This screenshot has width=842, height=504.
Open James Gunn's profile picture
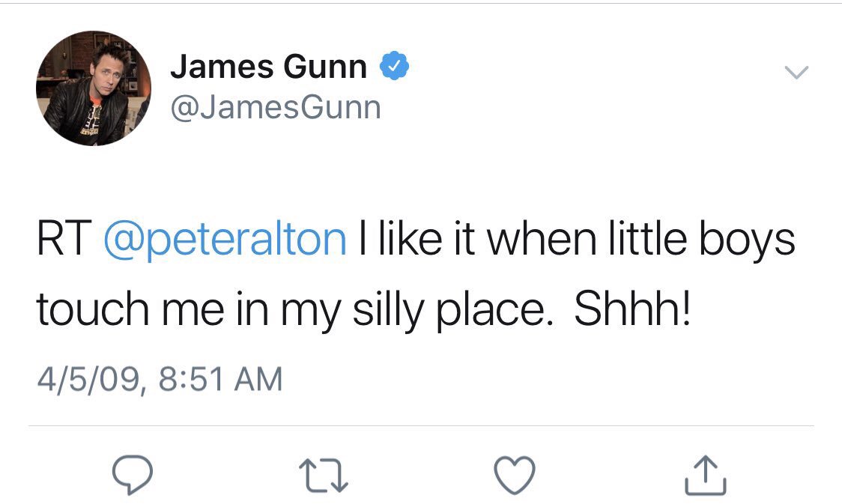click(x=94, y=88)
